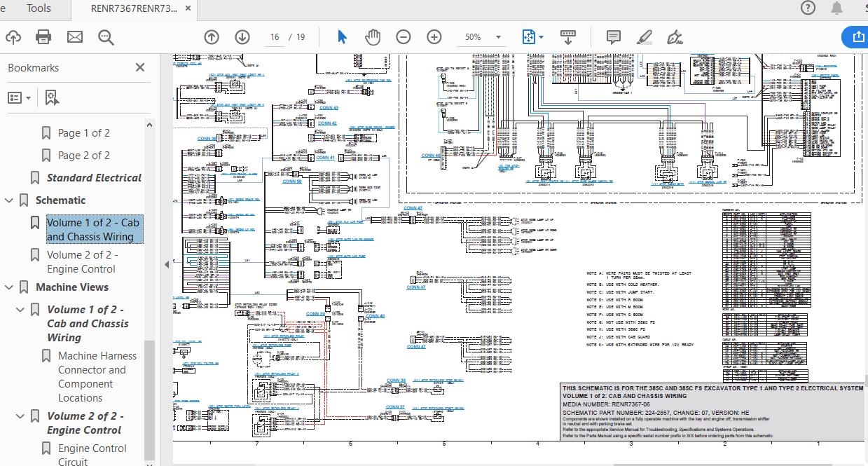Click the bookmark icon beside Engine Control Circuit
Image resolution: width=868 pixels, height=466 pixels.
click(x=46, y=448)
